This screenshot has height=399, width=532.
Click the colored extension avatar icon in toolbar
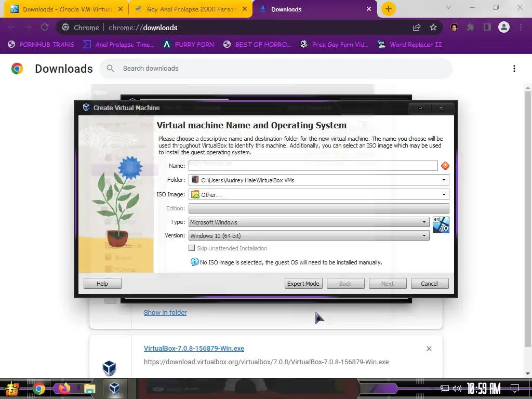[454, 27]
